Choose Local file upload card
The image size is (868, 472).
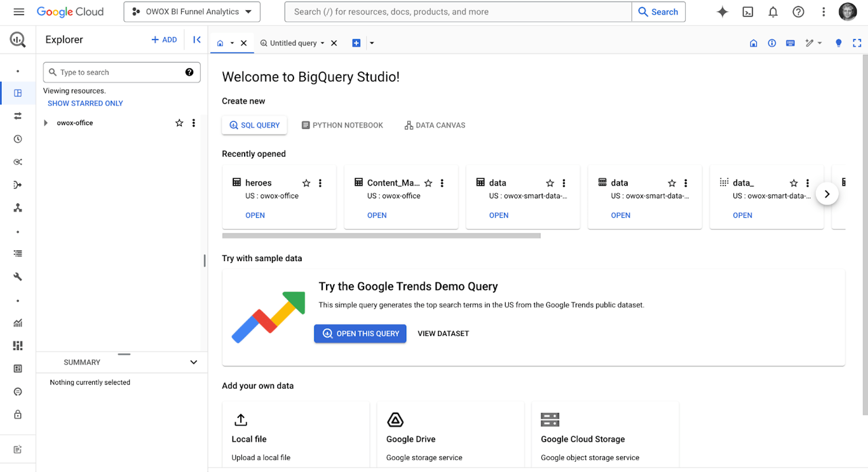[295, 435]
